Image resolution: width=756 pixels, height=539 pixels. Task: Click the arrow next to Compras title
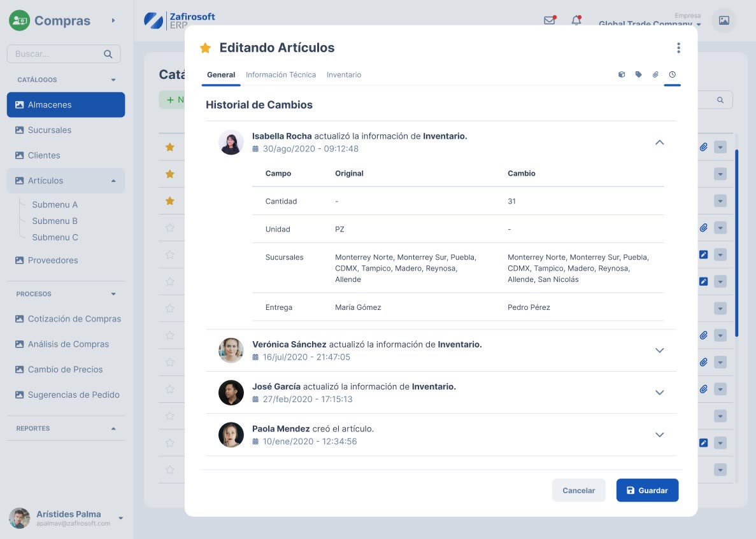[113, 21]
